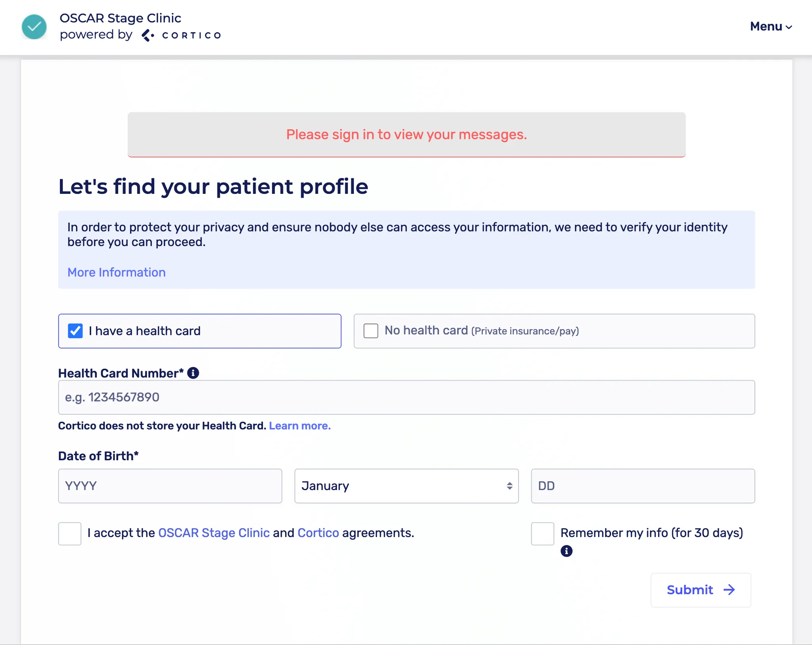Open the OSCAR Stage Clinic agreement link

[214, 533]
